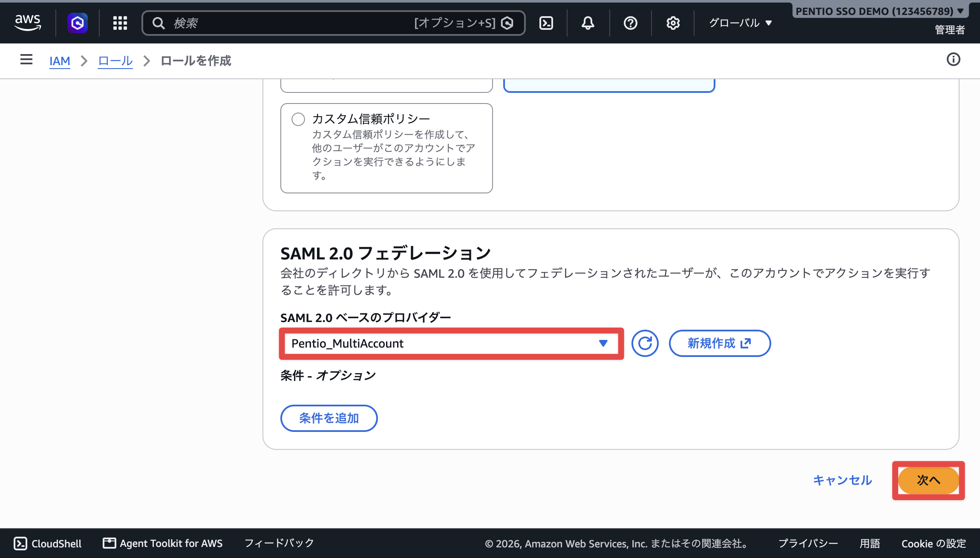This screenshot has height=558, width=980.
Task: Click the purple Amazon Q console icon
Action: coord(78,23)
